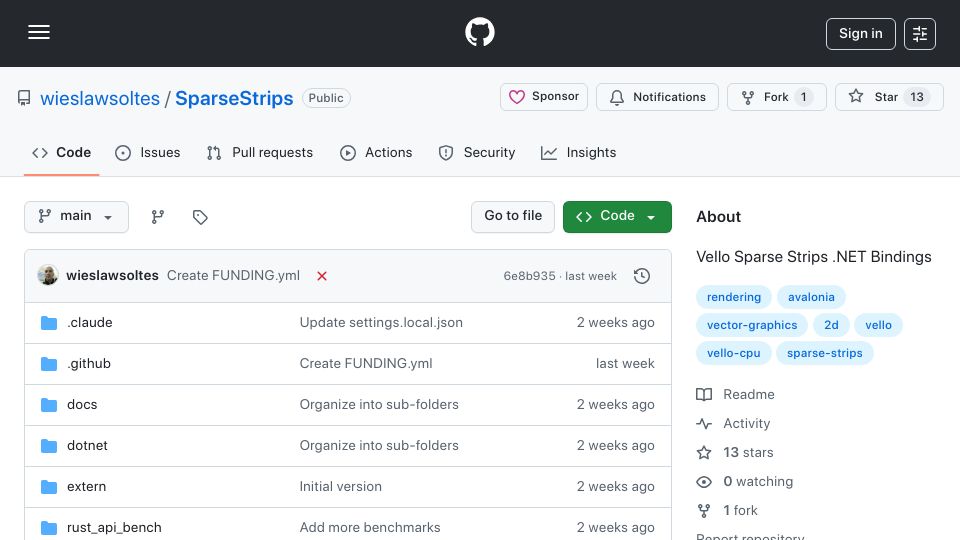Select the vector-graphics topic tag
This screenshot has height=540, width=960.
(752, 325)
